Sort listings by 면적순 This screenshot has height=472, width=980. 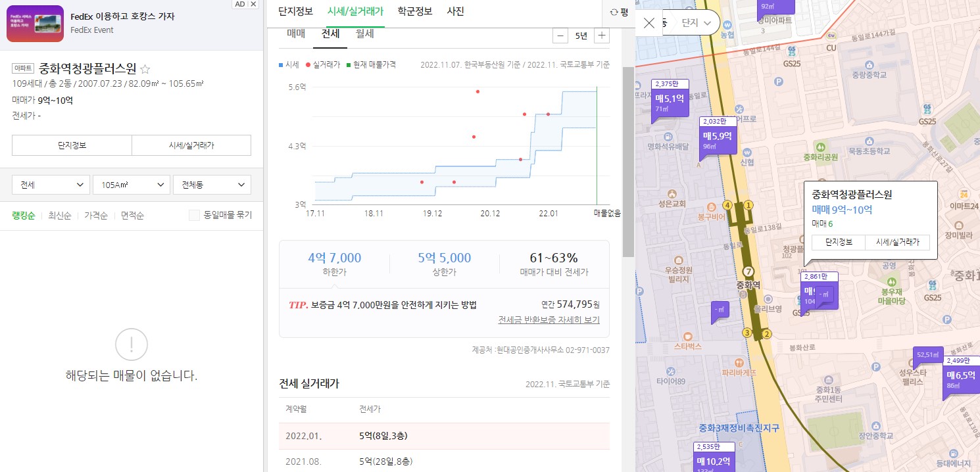[x=132, y=216]
